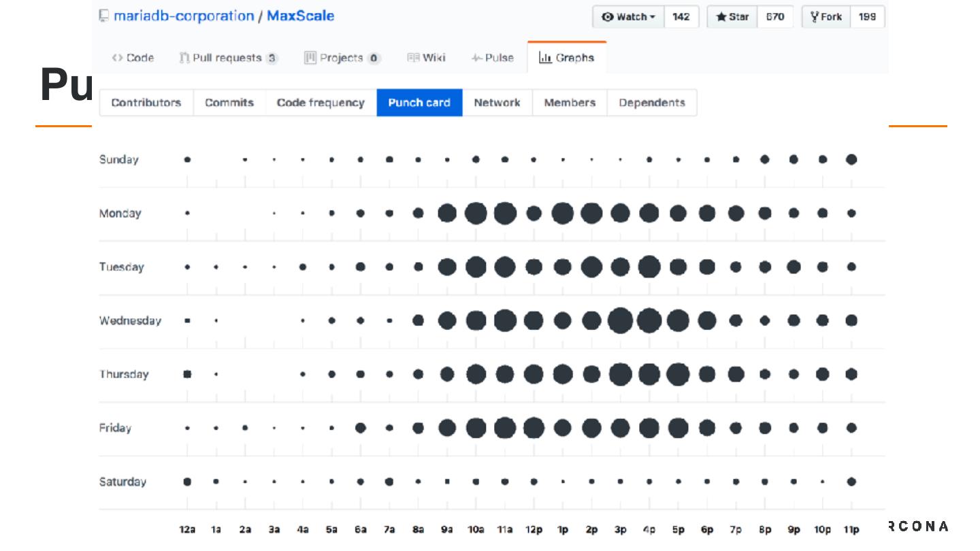Image resolution: width=980 pixels, height=551 pixels.
Task: Open the Code tab
Action: click(133, 58)
